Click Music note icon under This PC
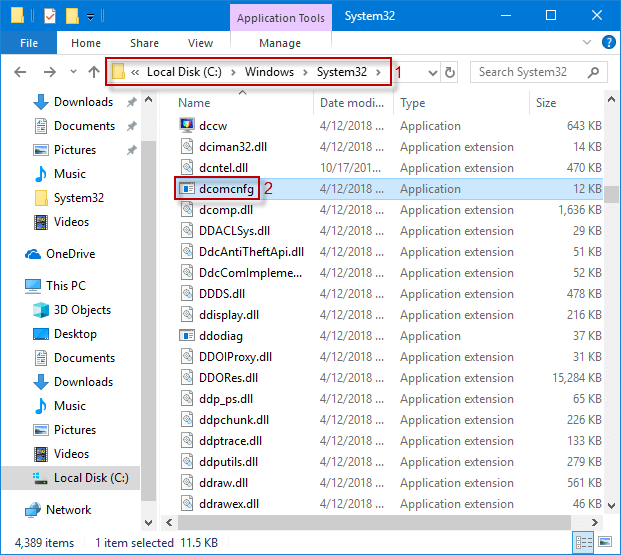This screenshot has height=555, width=621. tap(40, 406)
